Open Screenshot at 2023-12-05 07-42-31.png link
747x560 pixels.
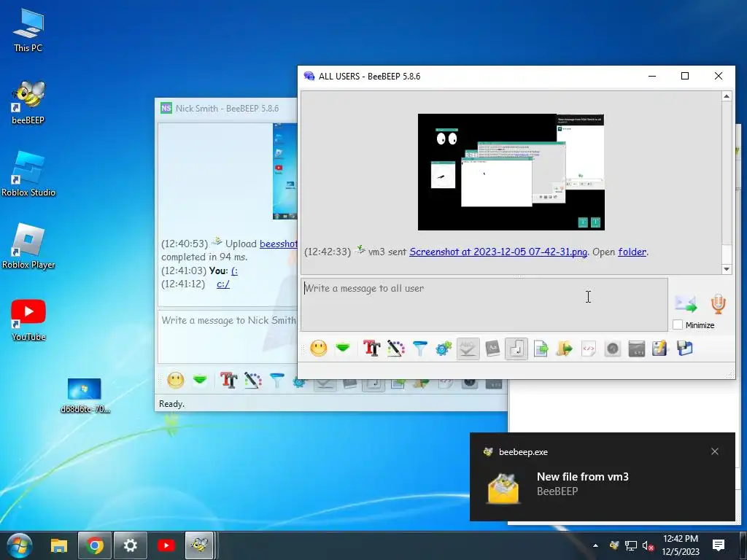click(498, 252)
